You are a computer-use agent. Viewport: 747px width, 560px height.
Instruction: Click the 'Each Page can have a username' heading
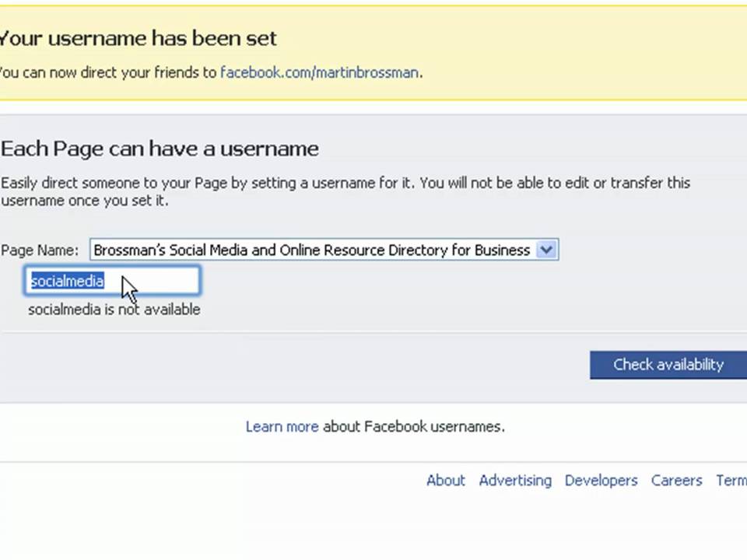click(160, 149)
